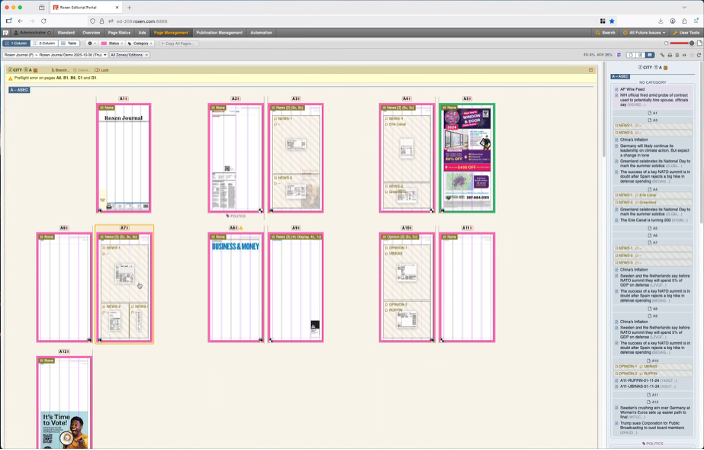Viewport: 704px width, 450px height.
Task: Open the A5 window and door ad page thumbnail
Action: [x=467, y=158]
